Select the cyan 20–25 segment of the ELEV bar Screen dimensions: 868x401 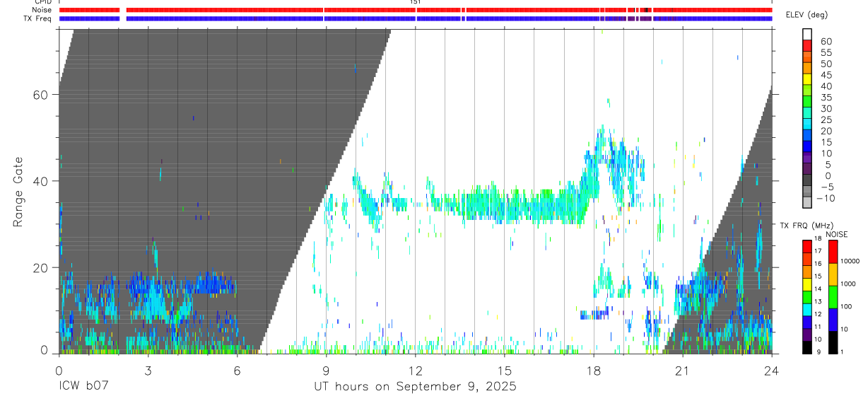807,125
